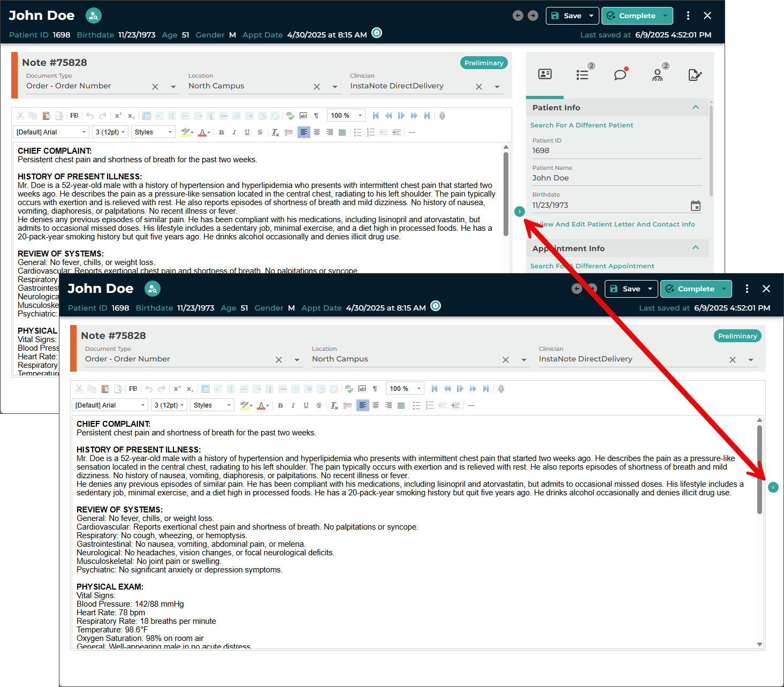Click the clear formatting icon in the front window
The width and height of the screenshot is (784, 687).
tap(334, 405)
